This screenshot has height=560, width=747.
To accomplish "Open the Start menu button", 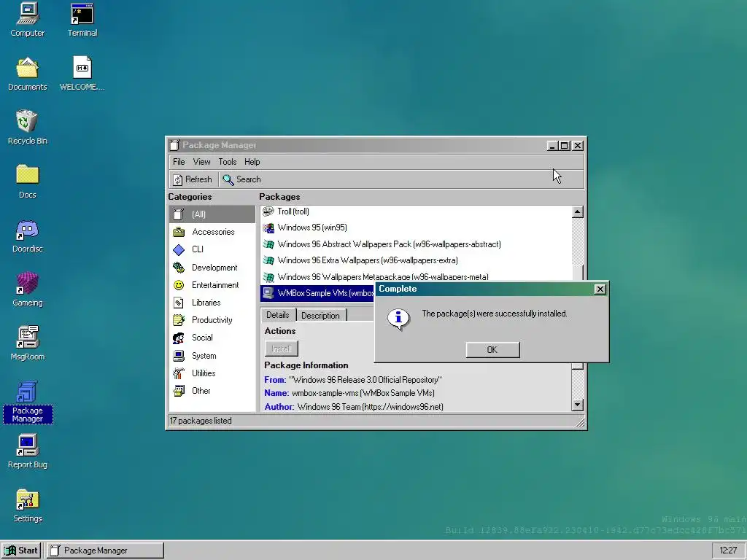I will click(21, 551).
